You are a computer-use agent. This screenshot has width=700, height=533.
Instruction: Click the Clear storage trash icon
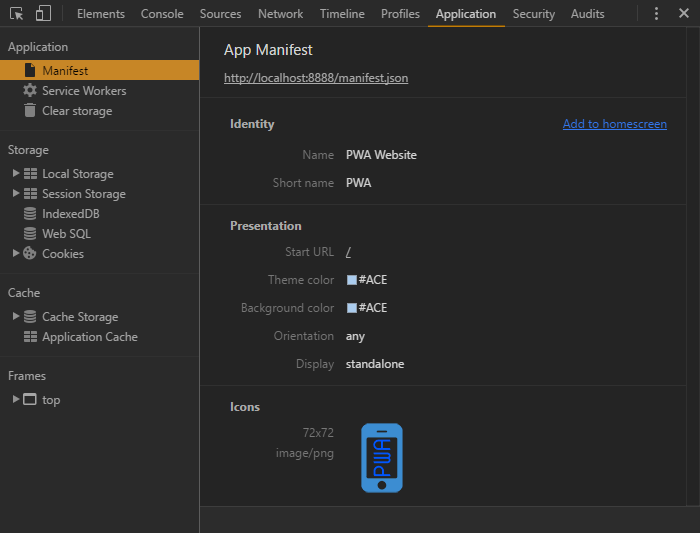pos(30,111)
